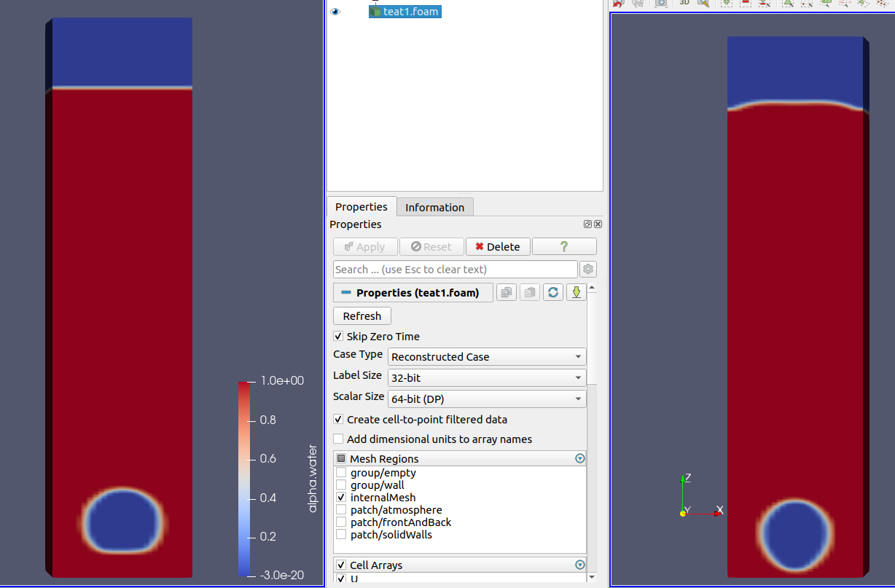Screen dimensions: 895x588
Task: Uncheck Skip Zero Time checkbox
Action: [x=338, y=337]
